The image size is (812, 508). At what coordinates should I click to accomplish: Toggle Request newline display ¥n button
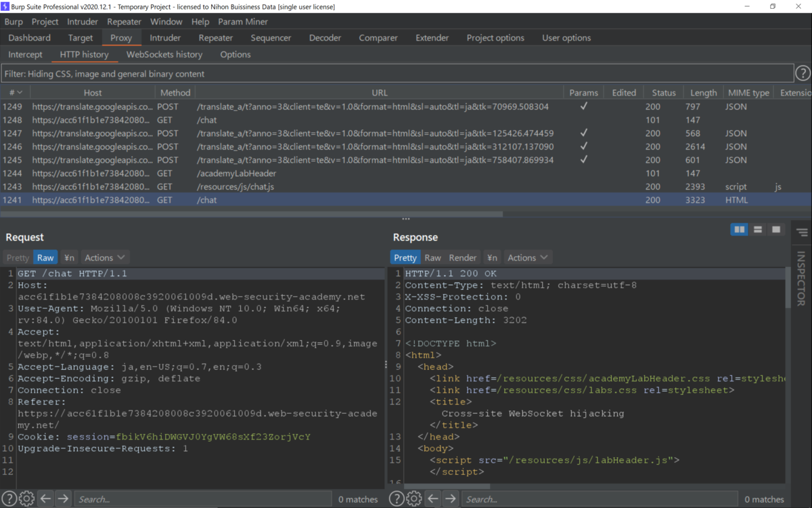click(69, 257)
